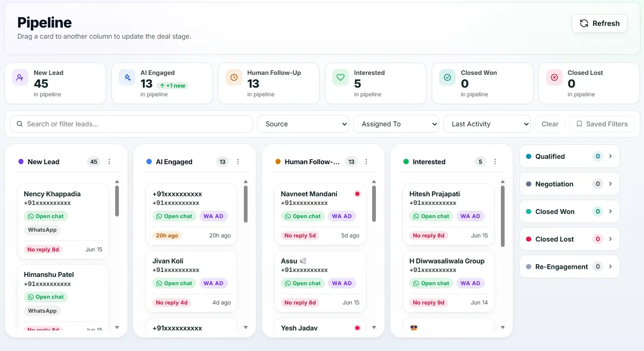
Task: Select the Nency Khappadia card name
Action: [52, 194]
